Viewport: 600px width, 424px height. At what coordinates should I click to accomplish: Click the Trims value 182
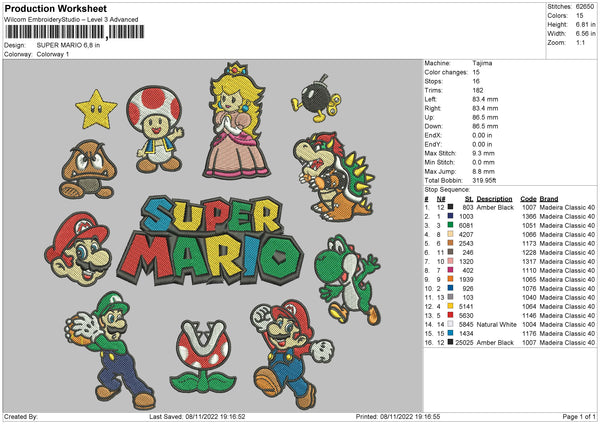click(x=478, y=90)
